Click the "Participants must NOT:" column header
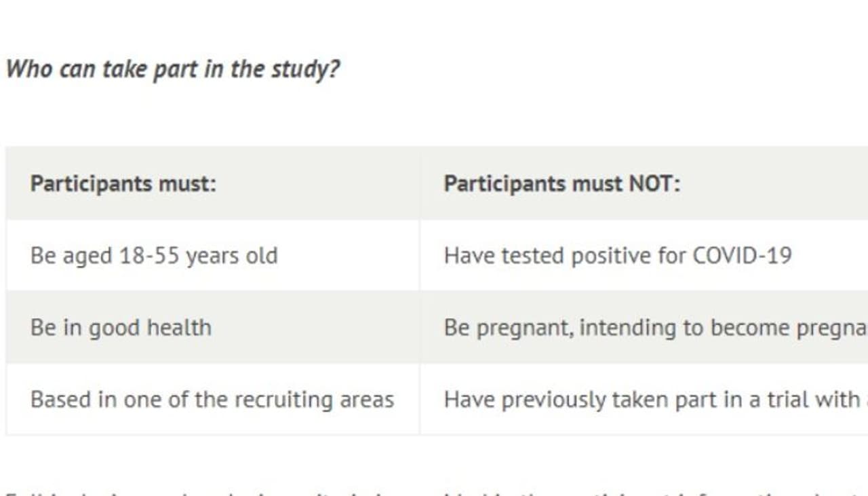 [x=561, y=184]
